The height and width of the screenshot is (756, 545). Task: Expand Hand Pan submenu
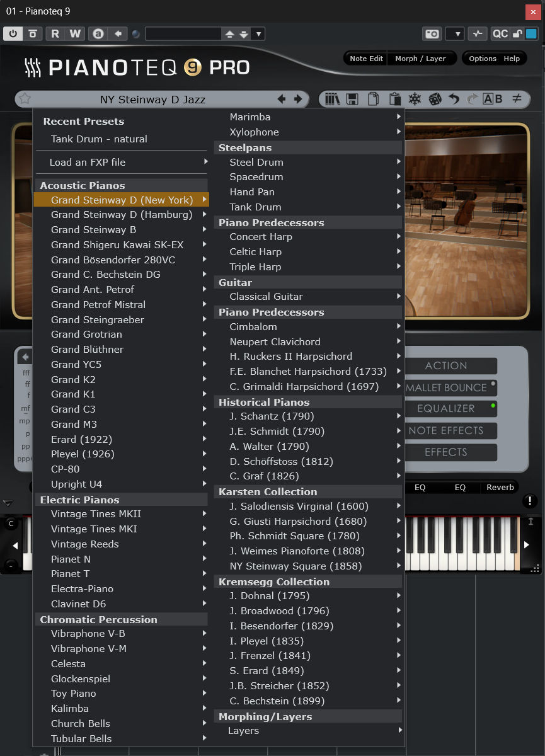click(x=308, y=192)
